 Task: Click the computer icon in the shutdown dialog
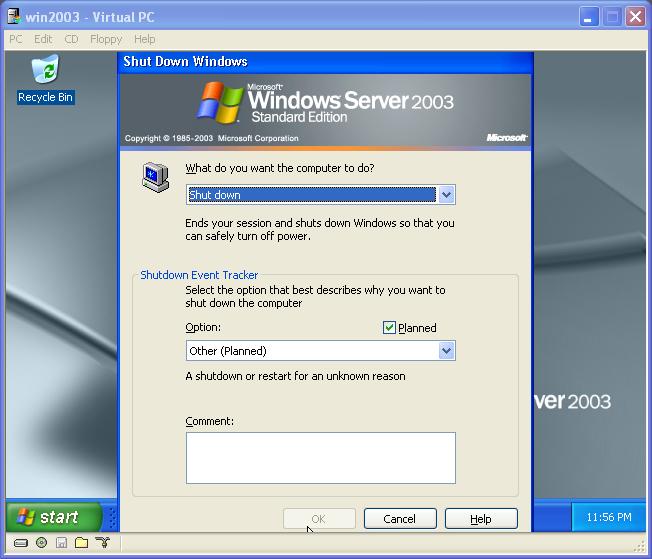pos(156,178)
